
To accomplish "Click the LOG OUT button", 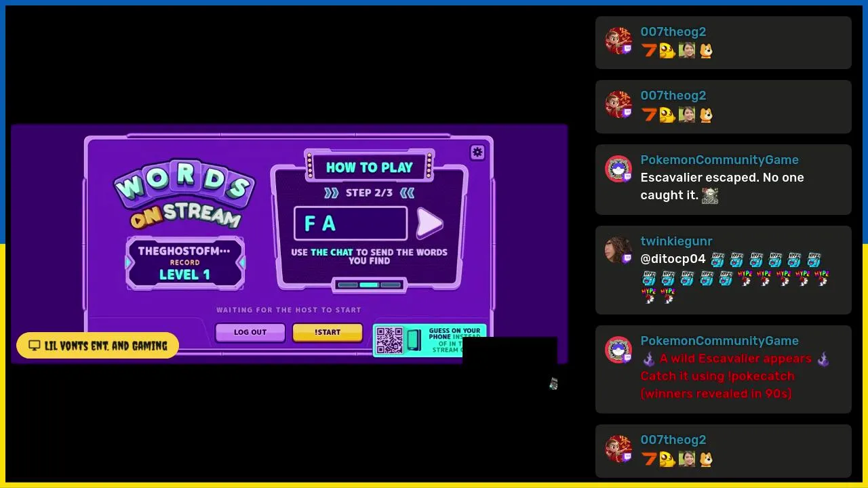I will [250, 332].
